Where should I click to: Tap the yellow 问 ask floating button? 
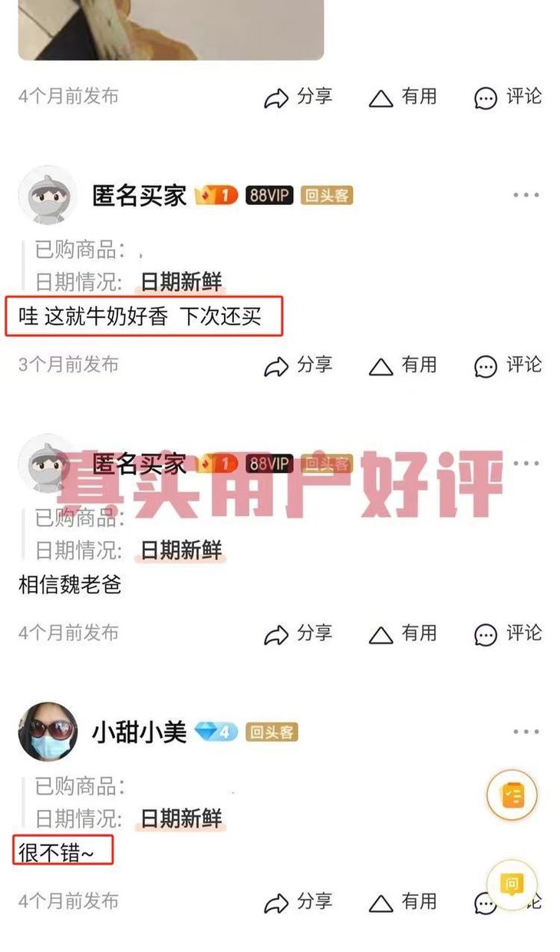pyautogui.click(x=512, y=884)
